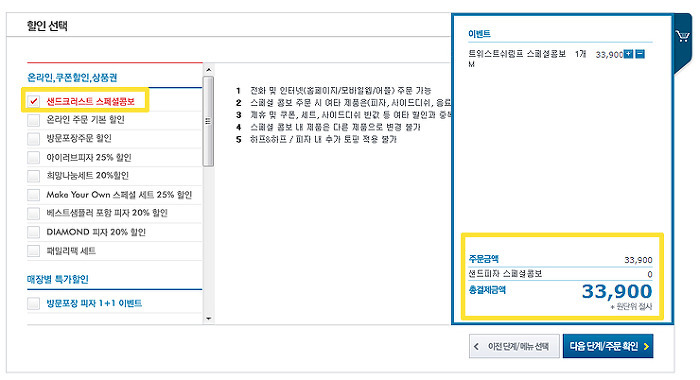
Task: Click the 할인 선택 title
Action: tap(47, 26)
